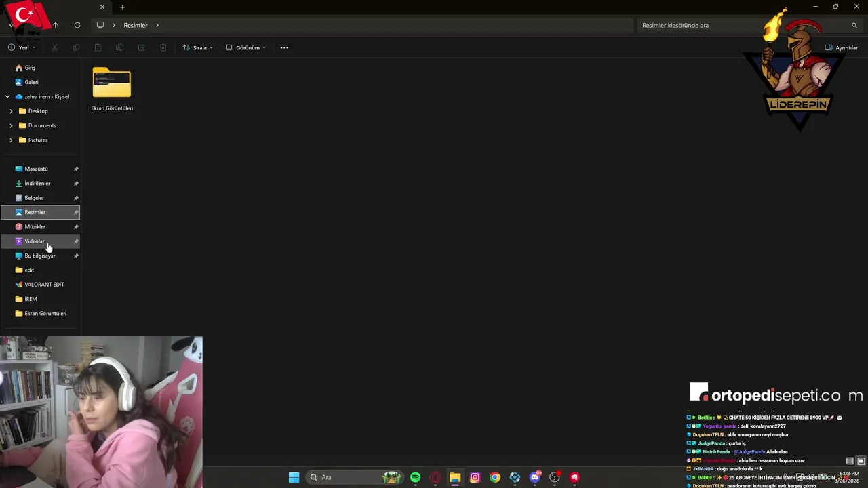The height and width of the screenshot is (488, 868).
Task: Open Spotify from the taskbar
Action: pos(416,477)
